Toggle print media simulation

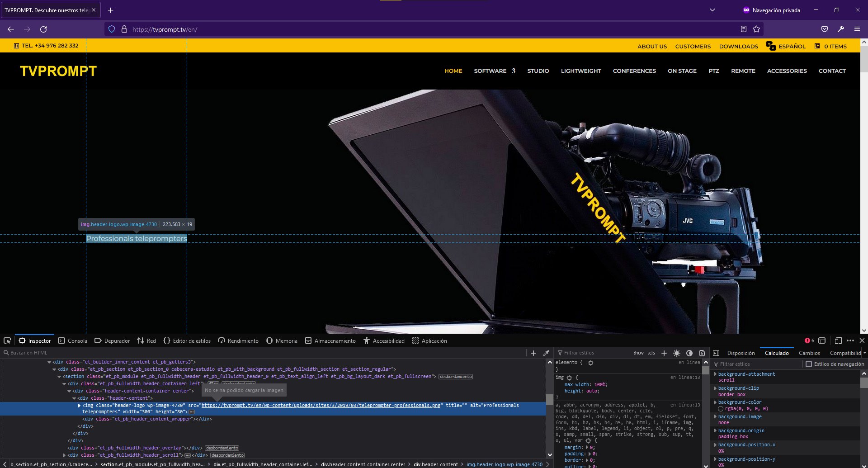pyautogui.click(x=702, y=353)
